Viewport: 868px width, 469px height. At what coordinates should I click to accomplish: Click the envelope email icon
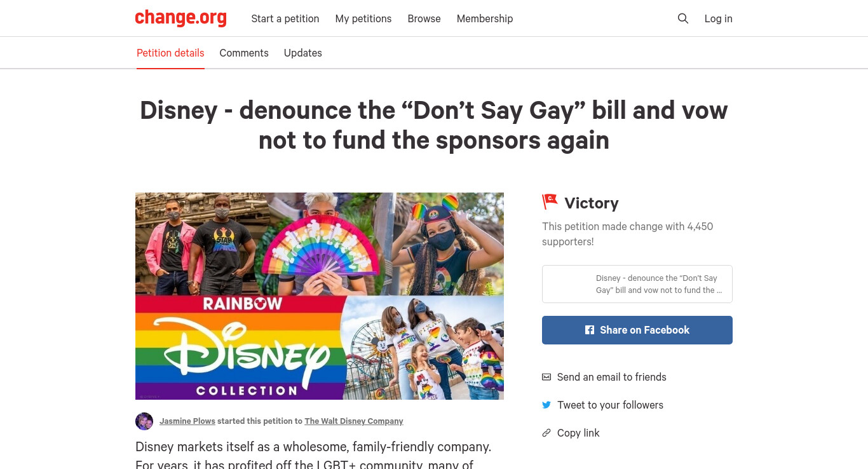click(546, 377)
